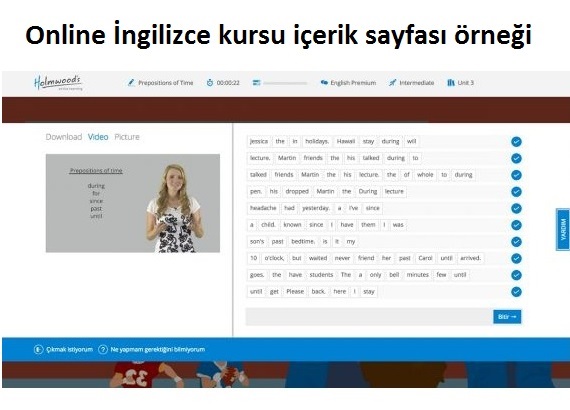Viewport: 570px width, 410px height.
Task: Click check mark for '10 o'clock, but' row
Action: pos(516,258)
